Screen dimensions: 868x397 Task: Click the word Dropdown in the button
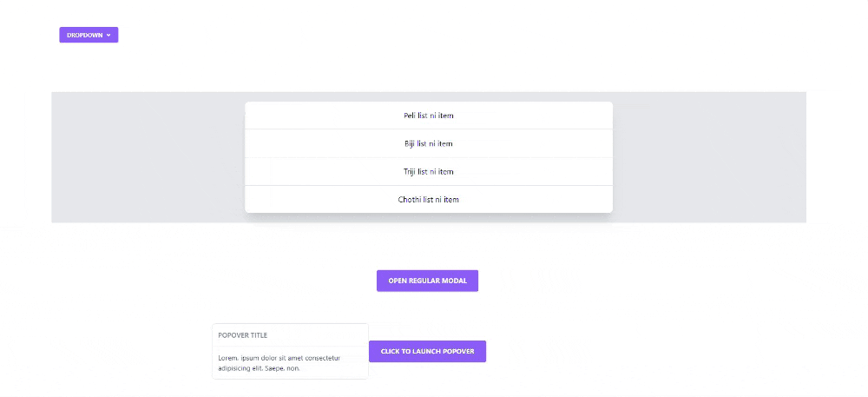pos(85,35)
